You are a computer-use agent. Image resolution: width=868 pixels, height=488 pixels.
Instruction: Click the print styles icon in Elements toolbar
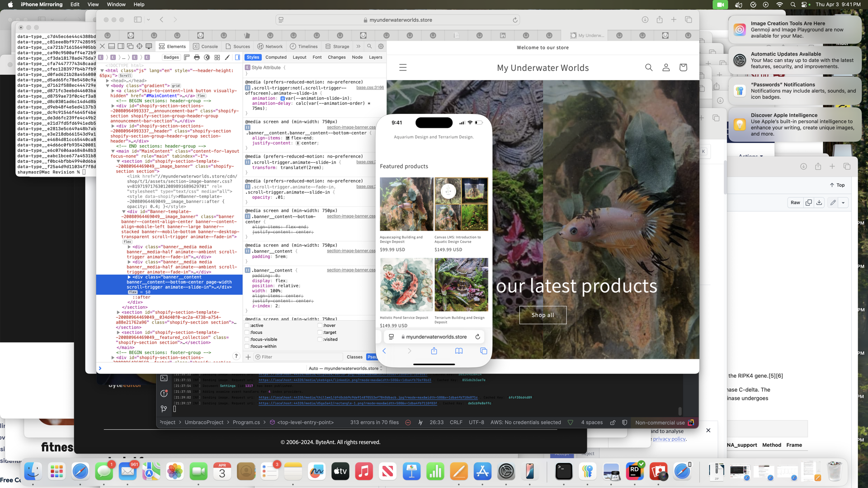click(x=197, y=57)
